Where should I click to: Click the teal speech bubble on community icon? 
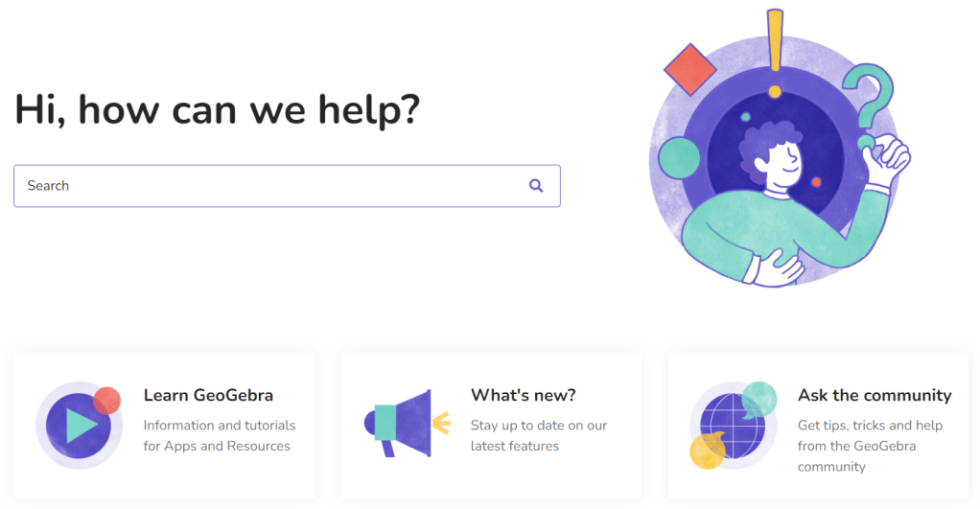click(x=758, y=398)
